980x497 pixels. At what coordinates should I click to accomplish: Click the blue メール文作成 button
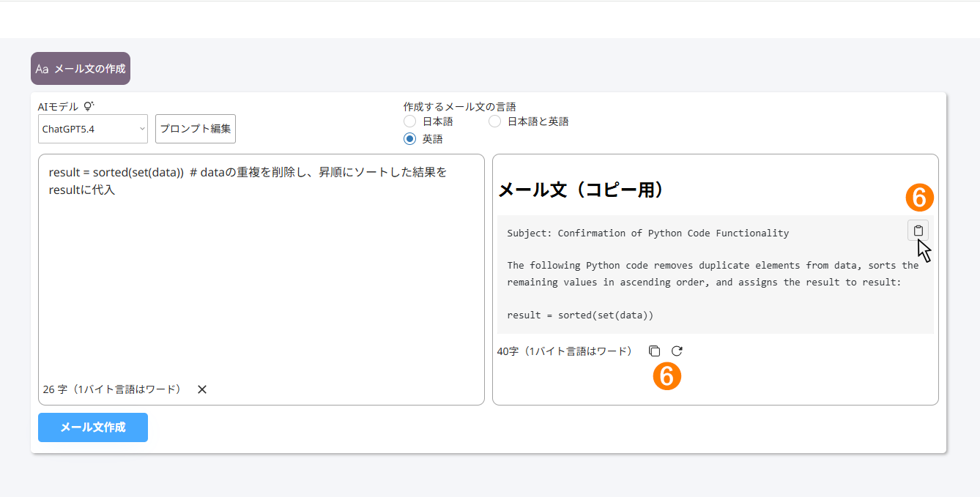[93, 427]
